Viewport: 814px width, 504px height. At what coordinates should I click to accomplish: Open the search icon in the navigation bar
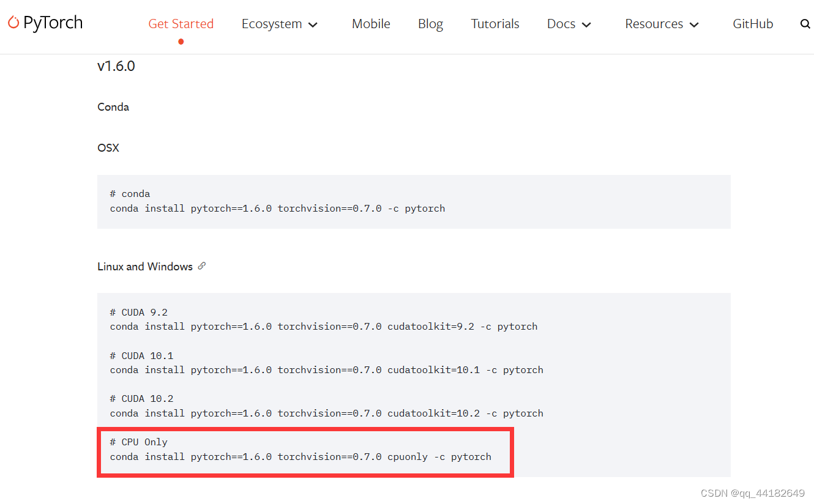coord(805,24)
